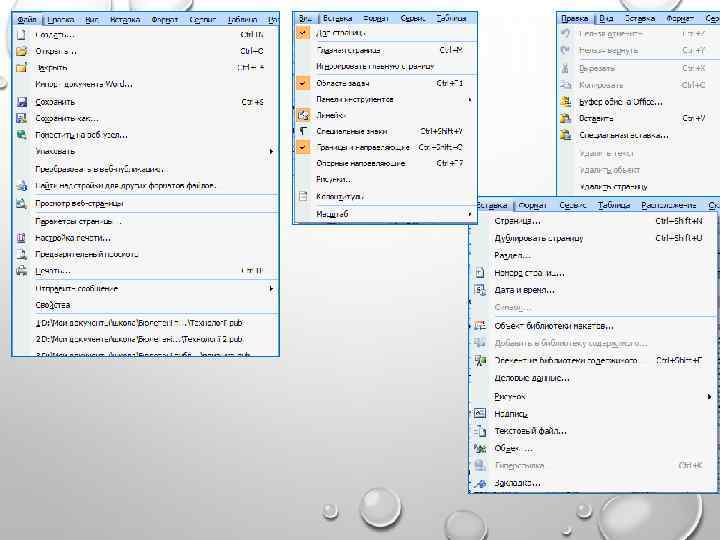Image resolution: width=720 pixels, height=540 pixels.
Task: Click the Номера страниц icon in Insert menu
Action: point(480,273)
